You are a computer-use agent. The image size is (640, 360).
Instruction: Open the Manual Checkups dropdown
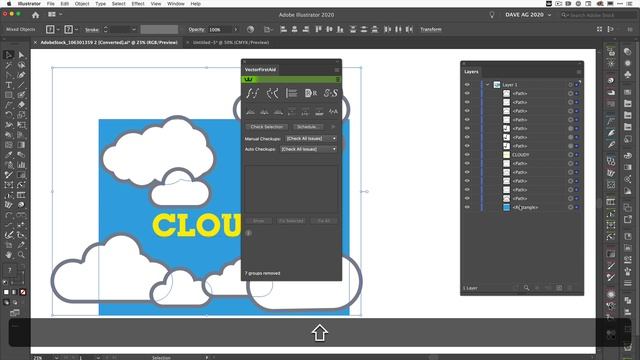pos(311,139)
